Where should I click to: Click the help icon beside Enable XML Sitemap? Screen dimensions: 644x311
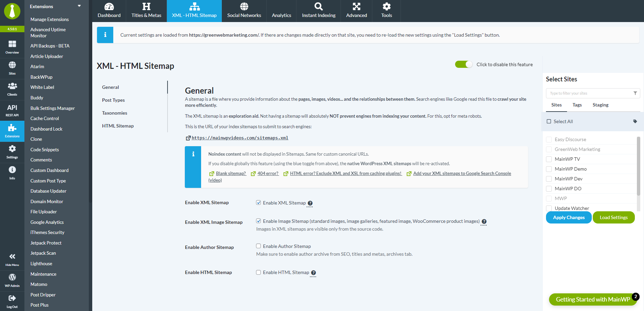coord(310,203)
